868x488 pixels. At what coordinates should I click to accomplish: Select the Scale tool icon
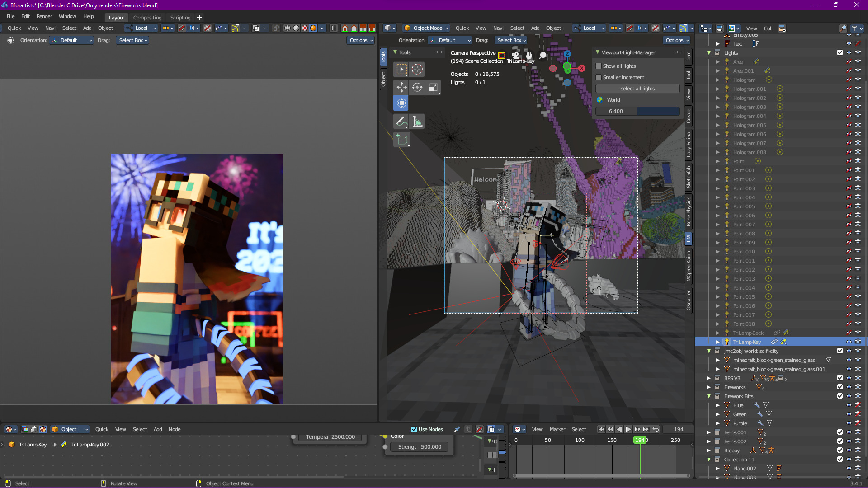[x=433, y=87]
